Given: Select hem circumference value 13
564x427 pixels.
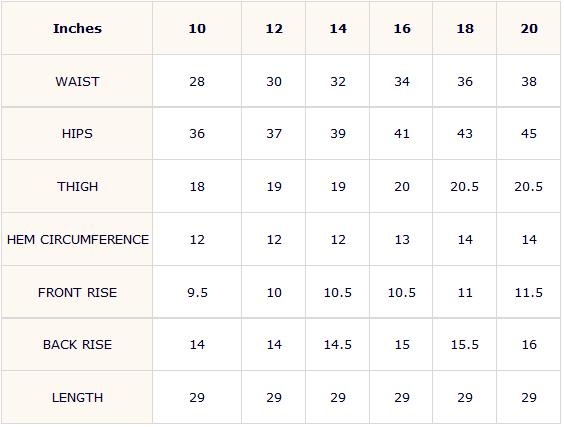Looking at the screenshot, I should pos(402,240).
